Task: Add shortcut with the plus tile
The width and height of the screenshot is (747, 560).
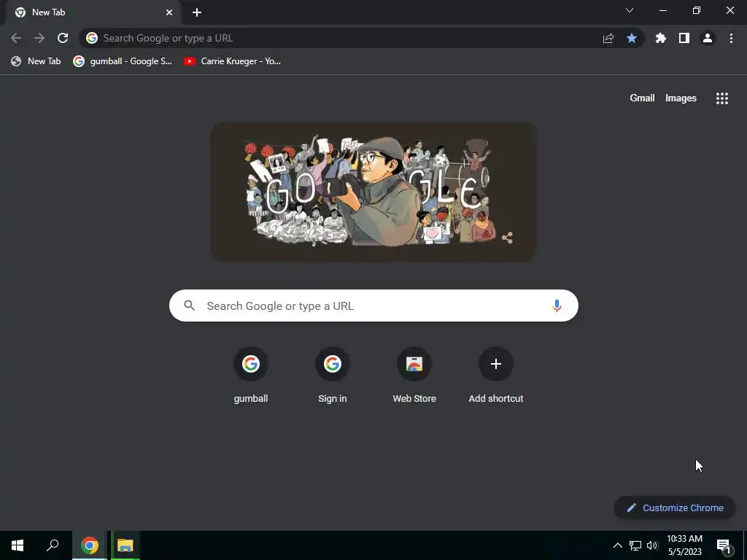Action: (496, 376)
